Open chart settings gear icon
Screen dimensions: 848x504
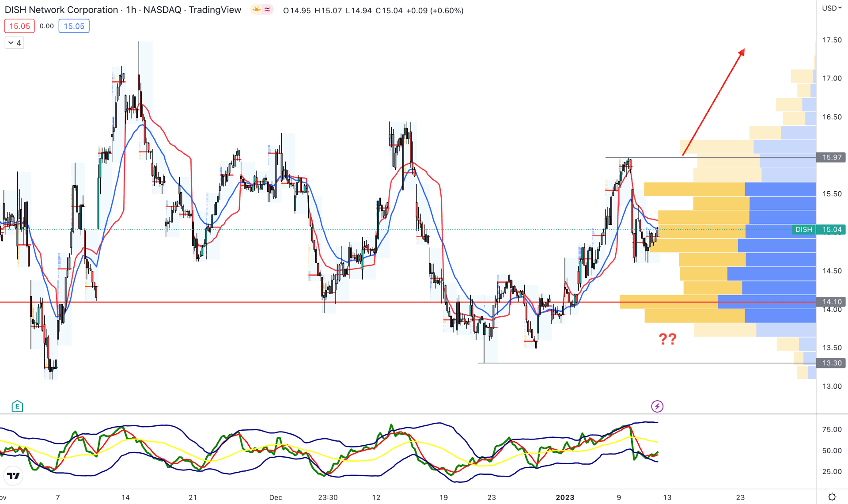[832, 497]
